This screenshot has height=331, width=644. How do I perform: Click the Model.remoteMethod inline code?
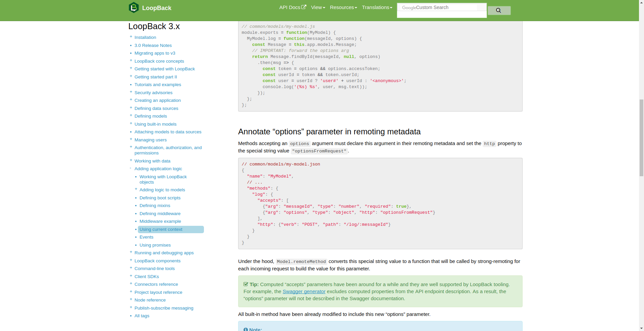pyautogui.click(x=301, y=262)
